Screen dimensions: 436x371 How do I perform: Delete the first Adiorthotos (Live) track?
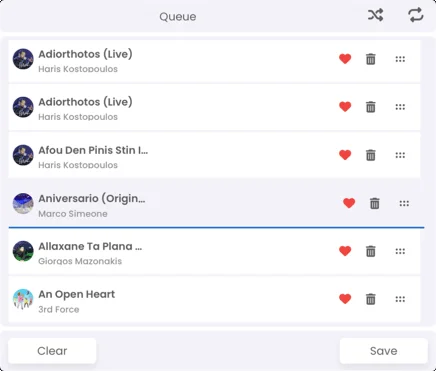tap(371, 59)
